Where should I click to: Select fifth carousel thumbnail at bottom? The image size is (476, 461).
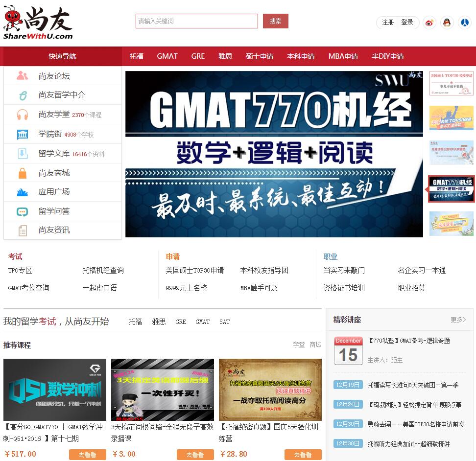(x=451, y=224)
